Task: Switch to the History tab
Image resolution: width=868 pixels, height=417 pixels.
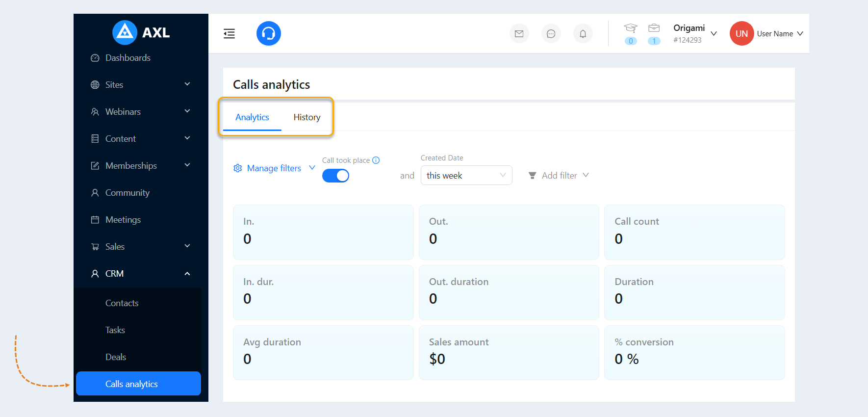Action: click(307, 117)
